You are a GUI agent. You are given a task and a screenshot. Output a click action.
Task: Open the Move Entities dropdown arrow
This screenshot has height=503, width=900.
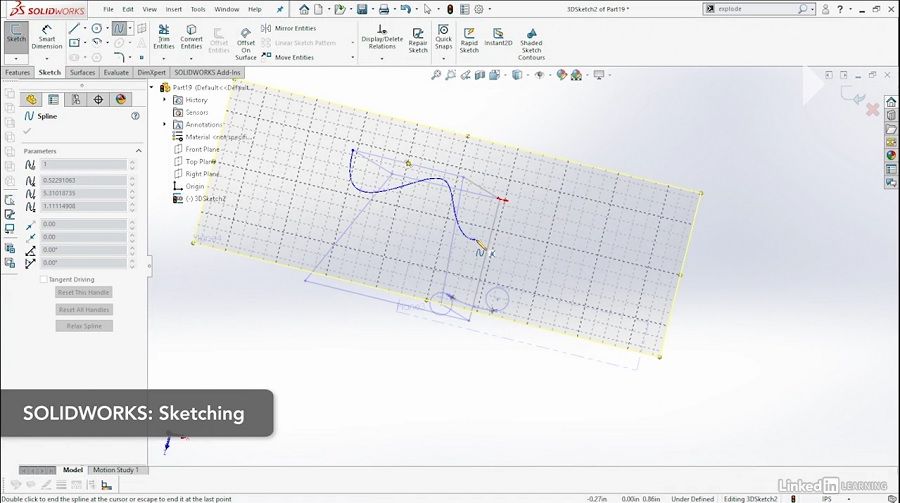352,57
